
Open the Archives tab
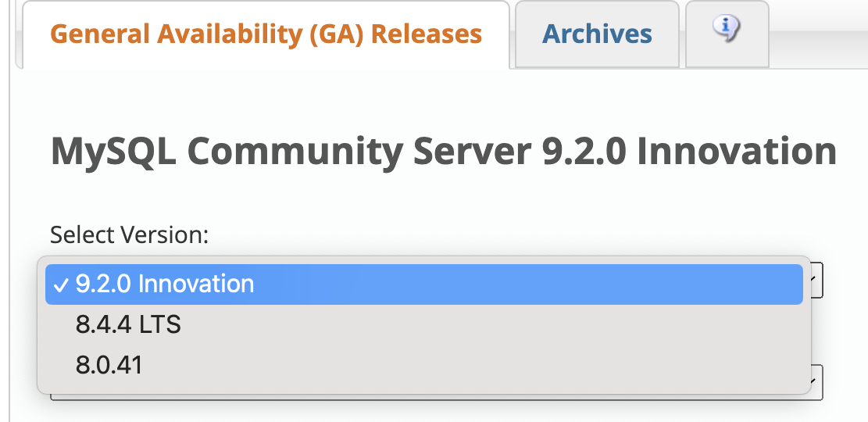597,34
